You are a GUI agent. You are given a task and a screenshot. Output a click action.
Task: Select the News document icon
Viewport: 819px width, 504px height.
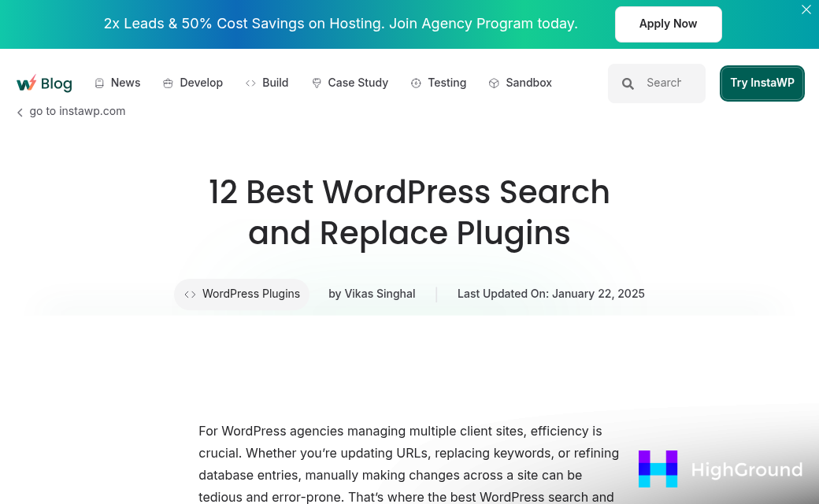99,82
